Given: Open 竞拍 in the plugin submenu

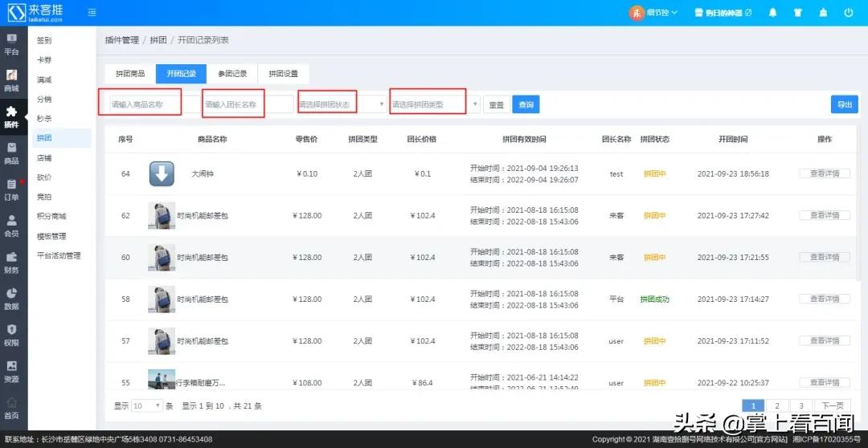Looking at the screenshot, I should coord(44,197).
